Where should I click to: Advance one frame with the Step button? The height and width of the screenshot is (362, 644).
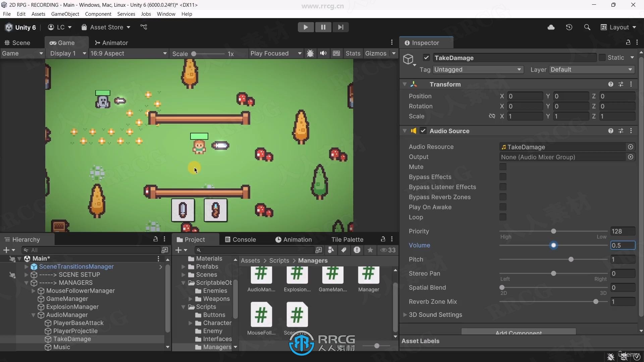tap(340, 27)
